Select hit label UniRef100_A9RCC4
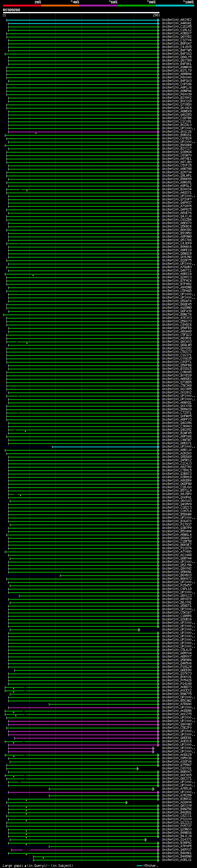This screenshot has height=868, width=197. click(x=177, y=274)
